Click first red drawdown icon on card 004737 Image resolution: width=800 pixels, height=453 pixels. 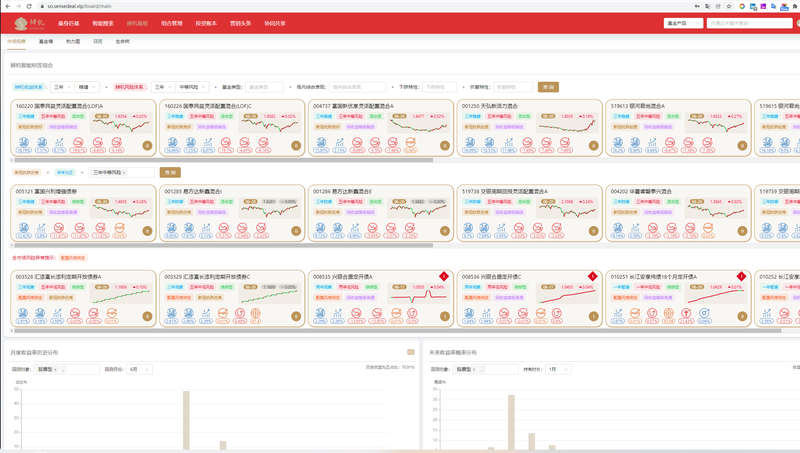(x=357, y=142)
